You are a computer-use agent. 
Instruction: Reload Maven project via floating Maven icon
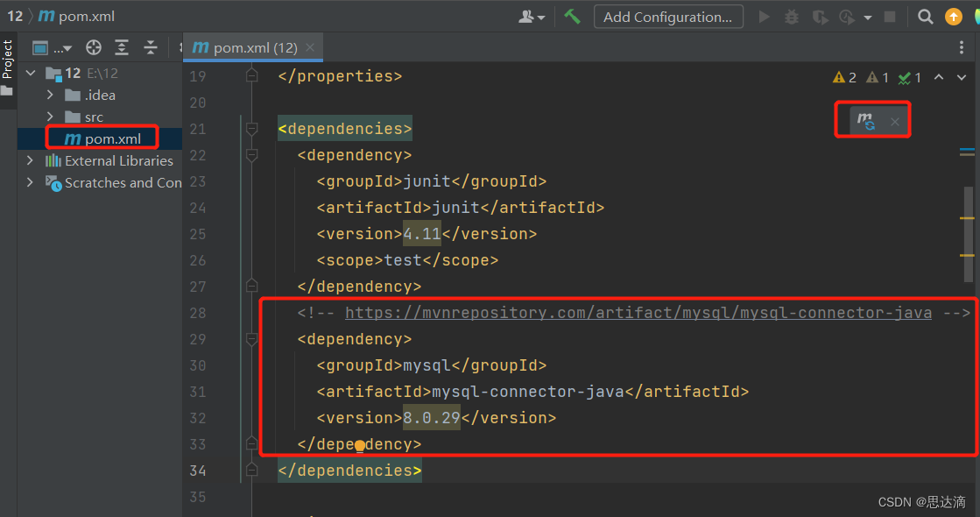coord(866,121)
